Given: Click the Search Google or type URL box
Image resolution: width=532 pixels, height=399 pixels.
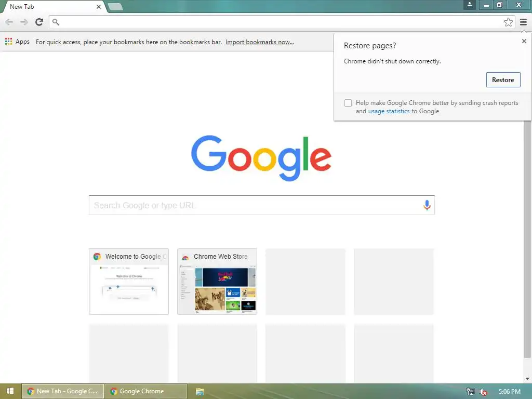Looking at the screenshot, I should click(262, 205).
